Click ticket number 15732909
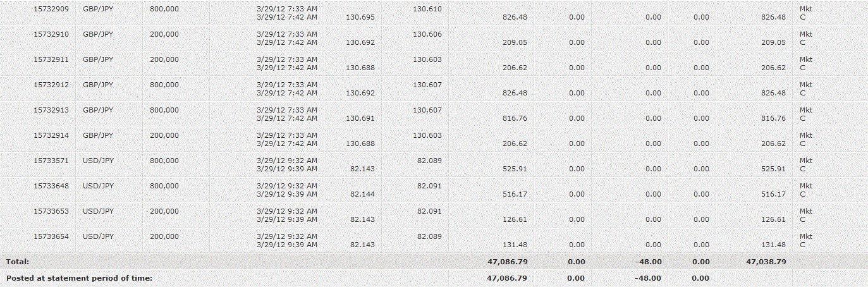Viewport: 868px width, 287px height. [x=51, y=9]
